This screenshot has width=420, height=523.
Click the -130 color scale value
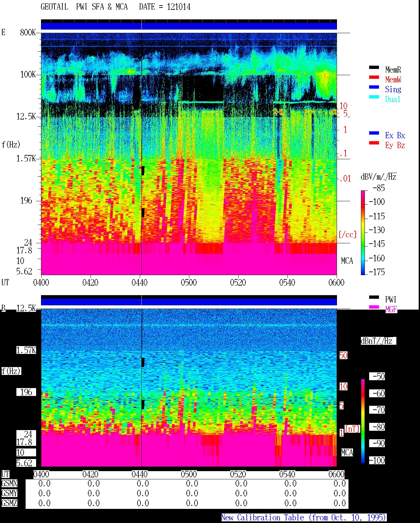click(377, 230)
